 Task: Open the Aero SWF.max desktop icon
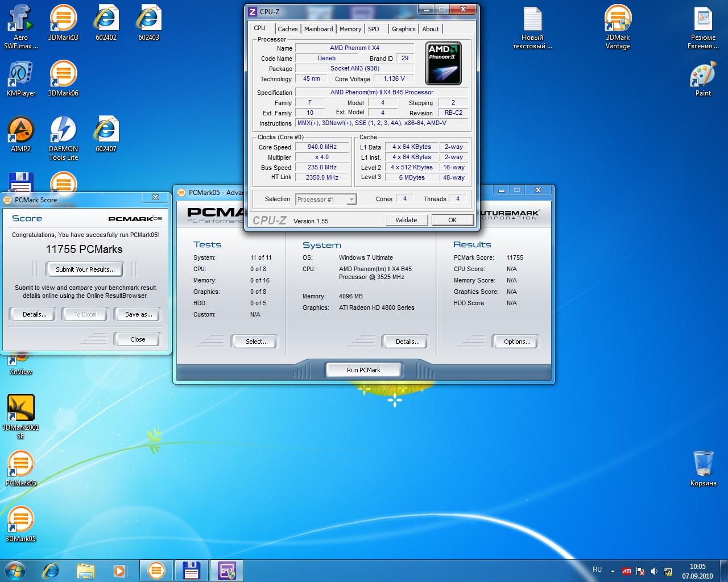(x=20, y=26)
